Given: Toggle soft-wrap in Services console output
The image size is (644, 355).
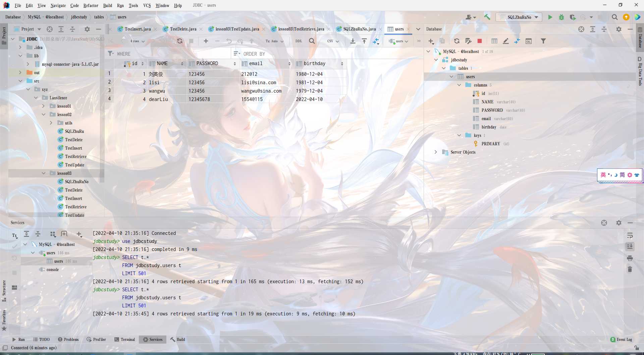Looking at the screenshot, I should [630, 236].
